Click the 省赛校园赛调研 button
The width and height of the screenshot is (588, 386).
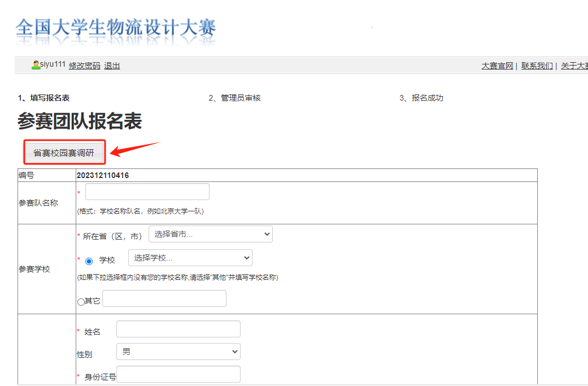coord(64,151)
